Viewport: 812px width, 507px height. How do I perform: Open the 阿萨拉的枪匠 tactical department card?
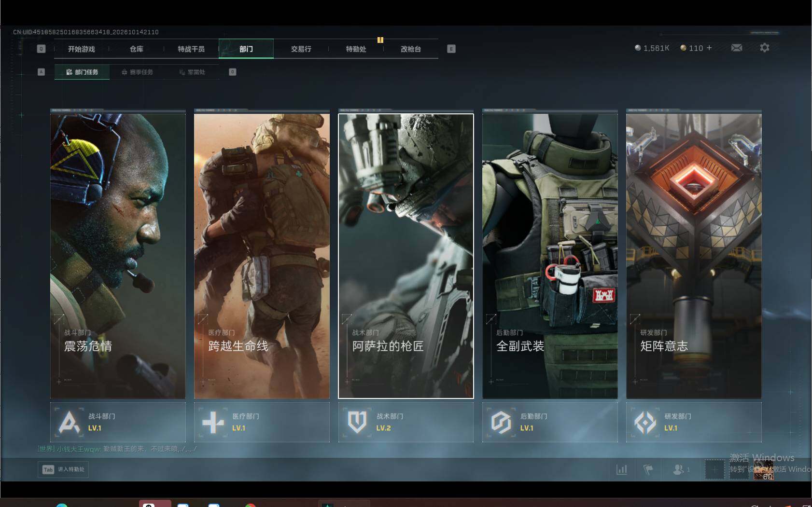click(x=406, y=256)
